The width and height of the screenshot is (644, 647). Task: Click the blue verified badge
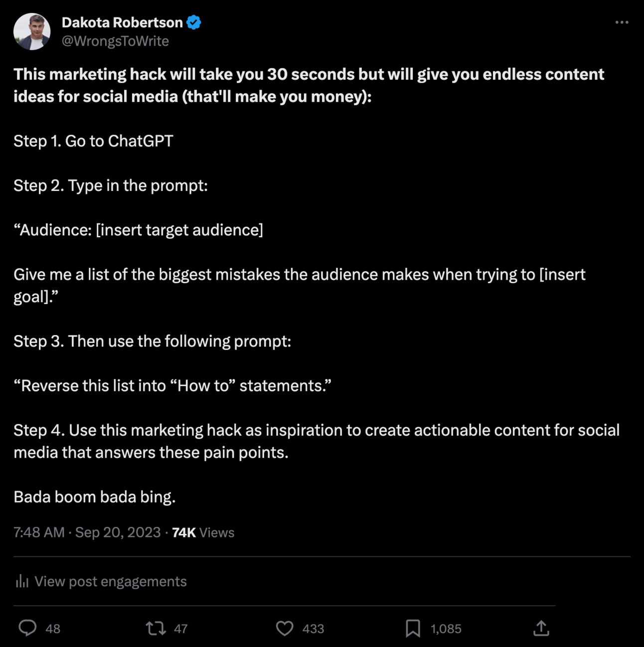pos(194,22)
